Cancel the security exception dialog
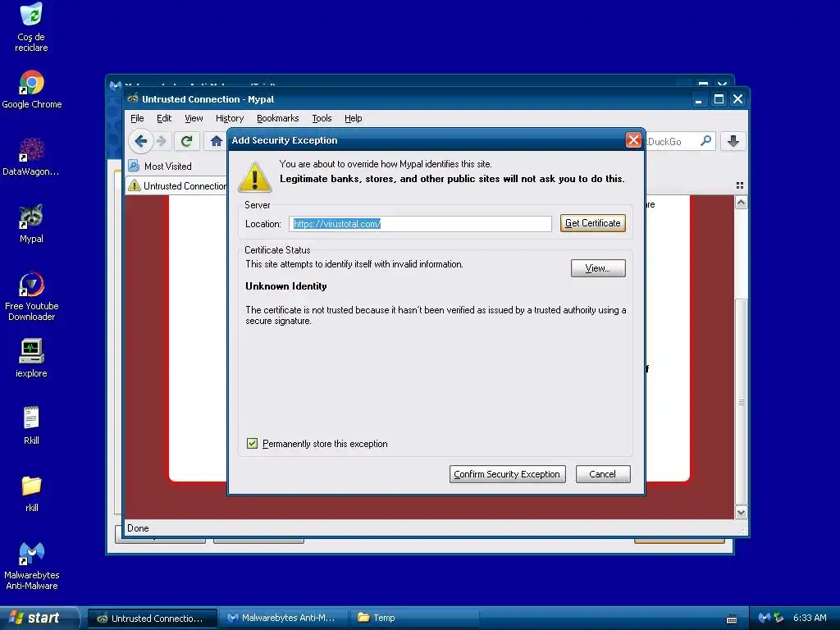Image resolution: width=840 pixels, height=630 pixels. coord(603,474)
